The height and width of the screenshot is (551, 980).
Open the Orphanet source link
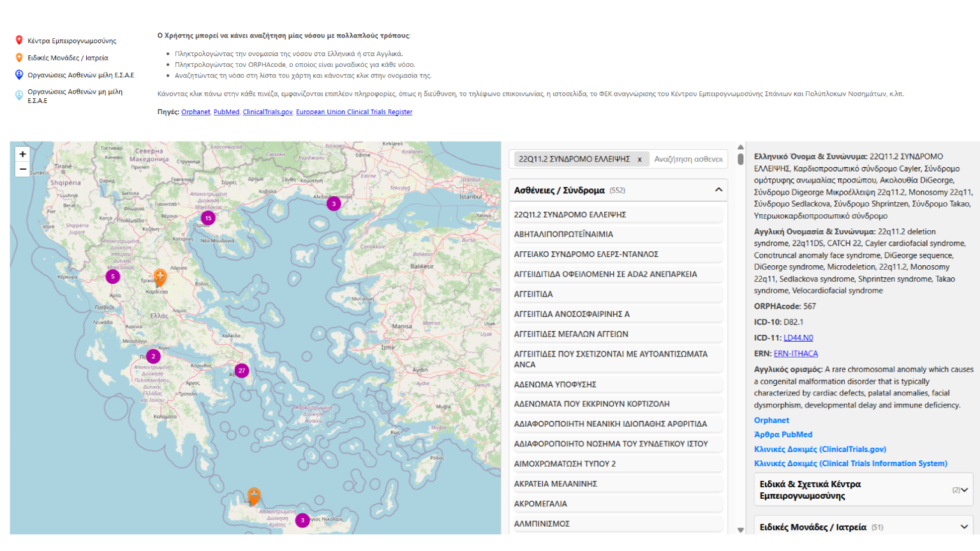pyautogui.click(x=195, y=112)
